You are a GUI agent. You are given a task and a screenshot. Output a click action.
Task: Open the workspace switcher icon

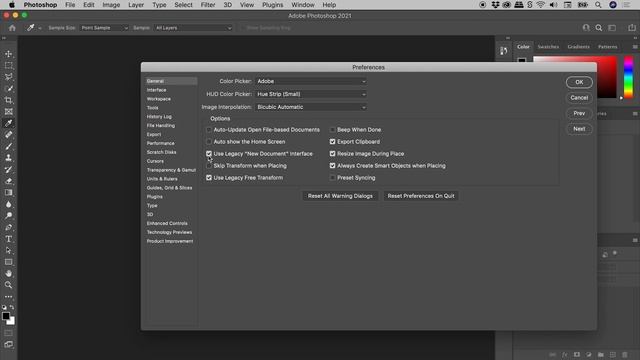tap(612, 28)
